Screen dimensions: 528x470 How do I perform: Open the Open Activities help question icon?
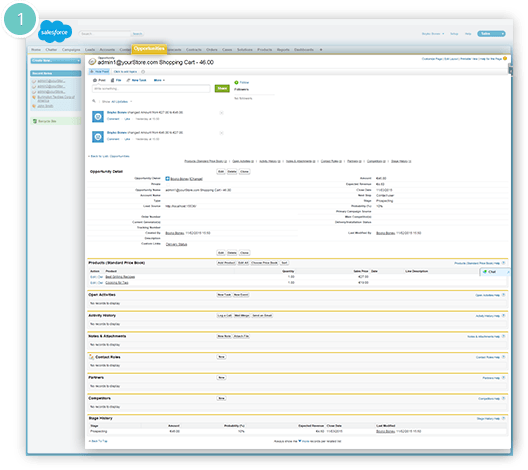point(504,295)
